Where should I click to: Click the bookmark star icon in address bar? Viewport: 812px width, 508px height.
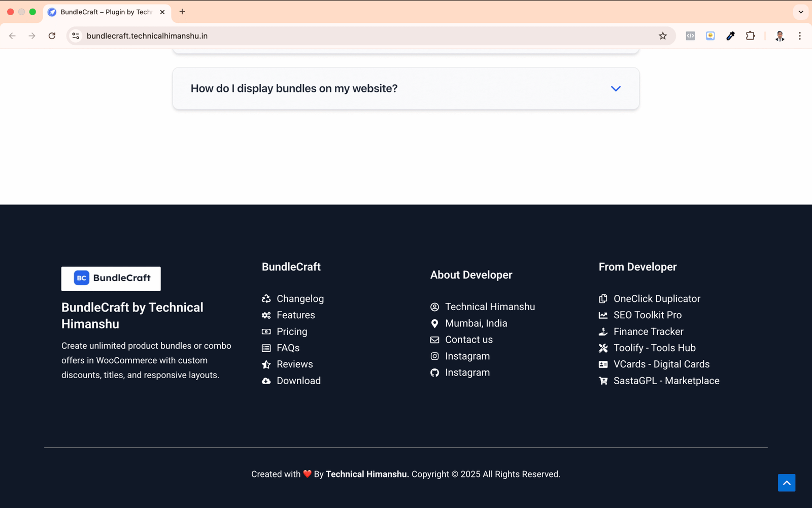coord(662,36)
